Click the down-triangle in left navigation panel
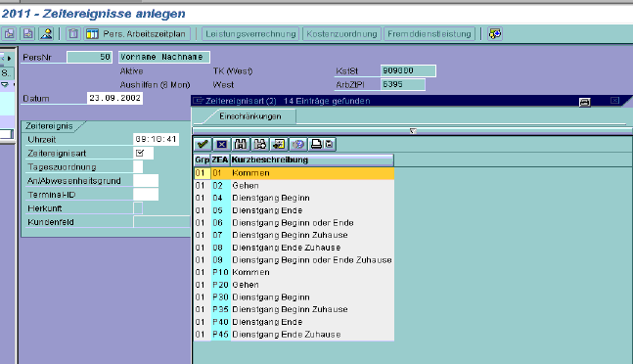 [x=5, y=84]
